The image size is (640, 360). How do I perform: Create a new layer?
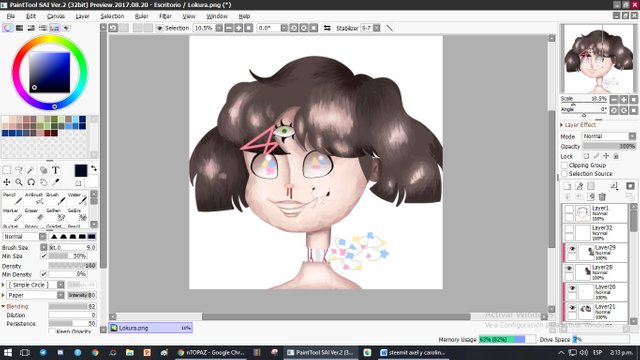(x=567, y=186)
